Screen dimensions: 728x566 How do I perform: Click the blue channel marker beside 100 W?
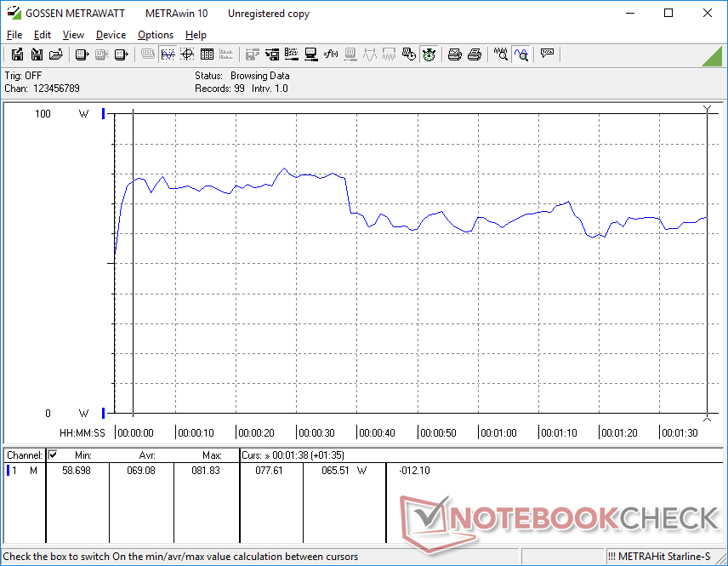point(104,113)
